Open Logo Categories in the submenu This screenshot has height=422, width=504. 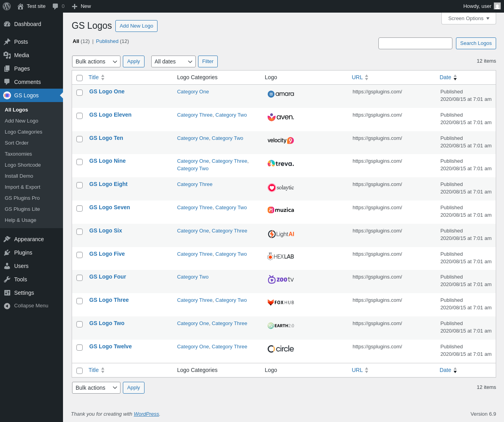pos(23,132)
